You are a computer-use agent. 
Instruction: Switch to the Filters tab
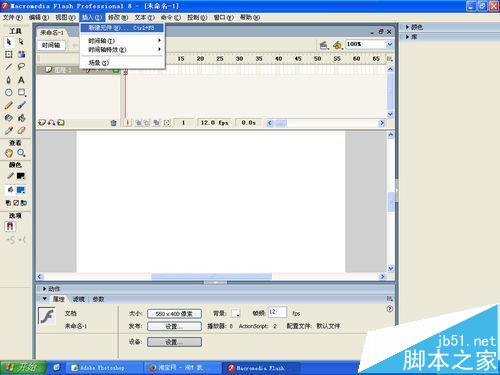pos(79,299)
